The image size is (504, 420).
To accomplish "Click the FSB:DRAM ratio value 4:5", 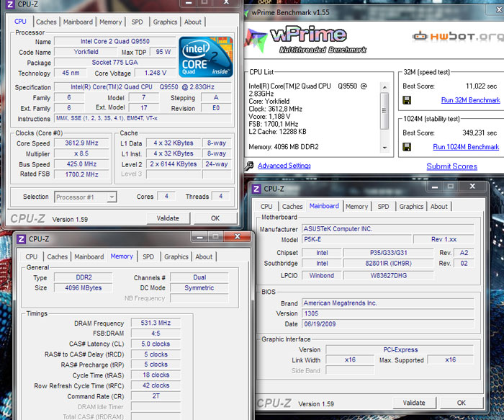I will click(x=156, y=333).
